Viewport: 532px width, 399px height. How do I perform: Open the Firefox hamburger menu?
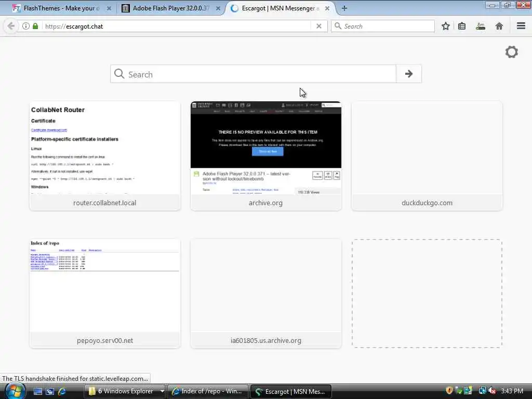(x=521, y=26)
